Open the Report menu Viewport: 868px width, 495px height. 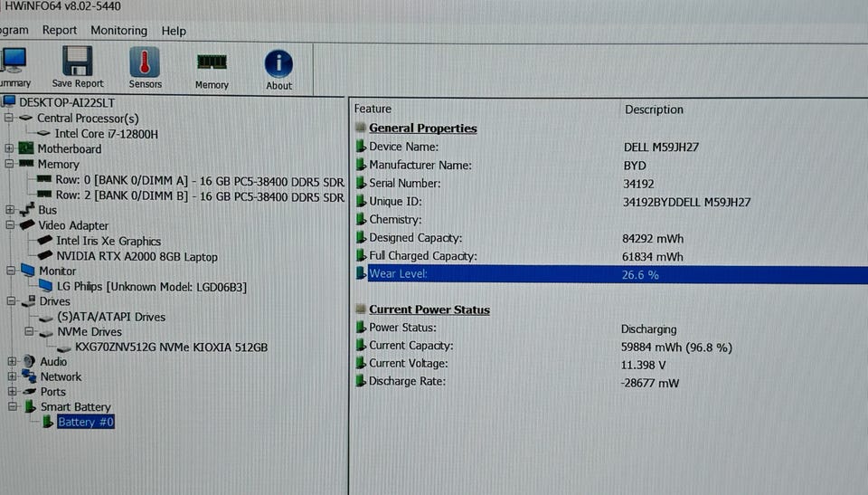tap(60, 30)
